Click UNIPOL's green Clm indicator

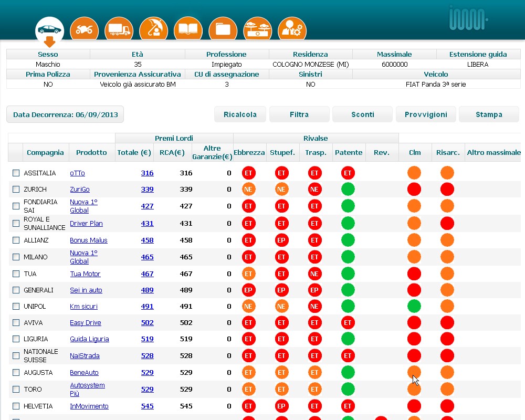[414, 306]
